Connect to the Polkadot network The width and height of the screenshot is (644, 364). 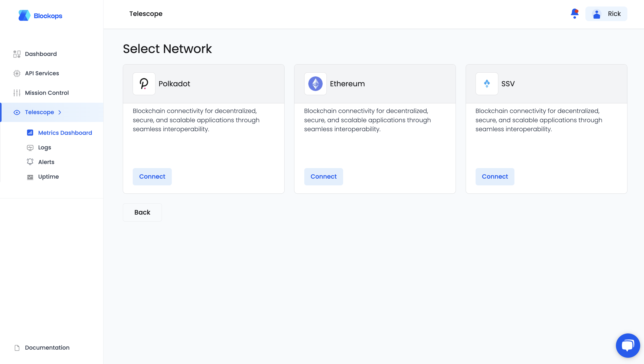click(x=152, y=176)
